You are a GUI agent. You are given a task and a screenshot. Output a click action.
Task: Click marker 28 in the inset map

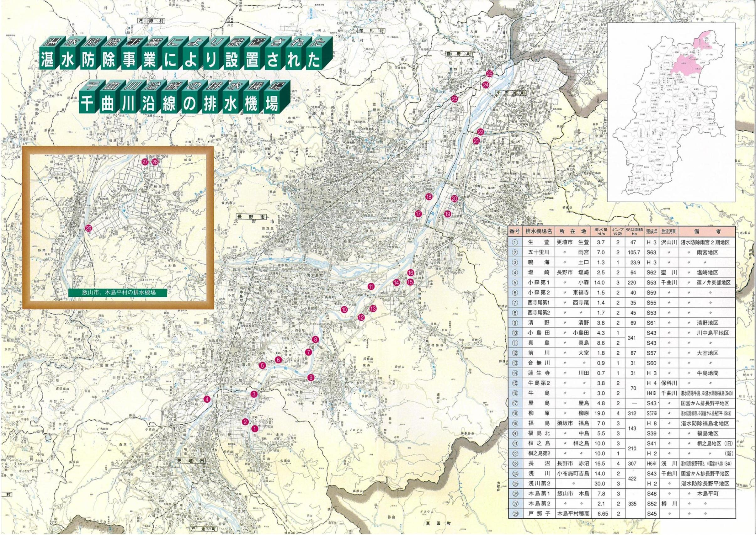point(156,162)
